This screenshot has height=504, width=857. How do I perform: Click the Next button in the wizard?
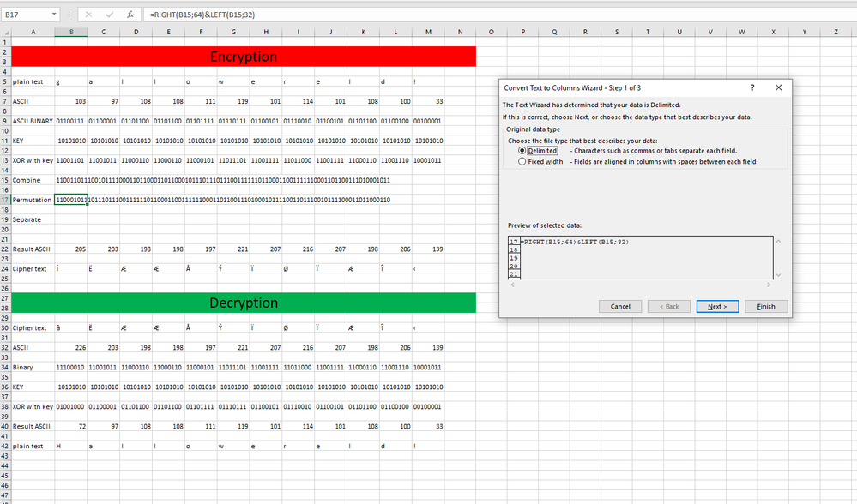click(717, 306)
